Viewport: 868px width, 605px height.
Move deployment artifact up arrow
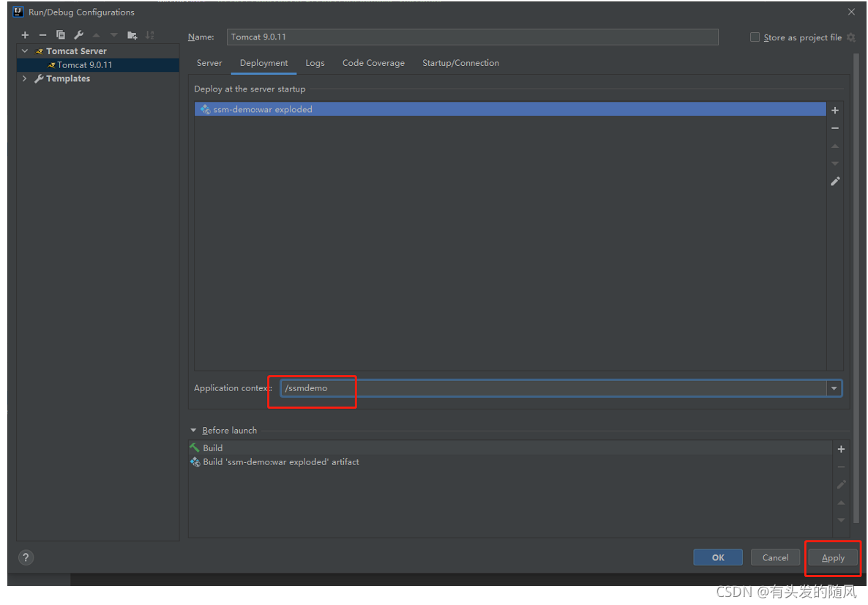(835, 146)
